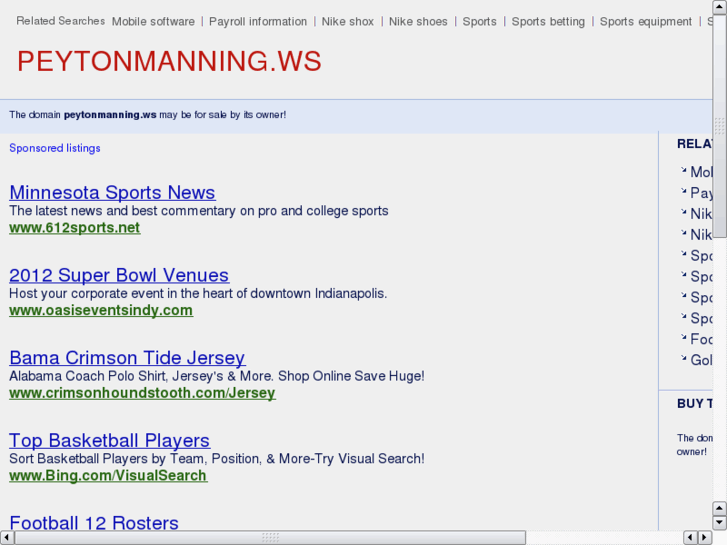Screen dimensions: 727x545
Task: Click 'Sort Basketball Players by Team' description
Action: click(x=217, y=459)
